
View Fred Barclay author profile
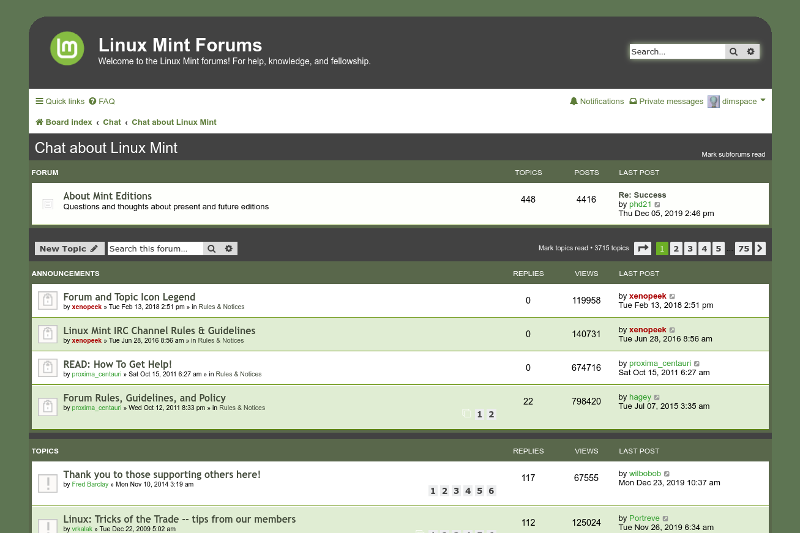pyautogui.click(x=90, y=485)
